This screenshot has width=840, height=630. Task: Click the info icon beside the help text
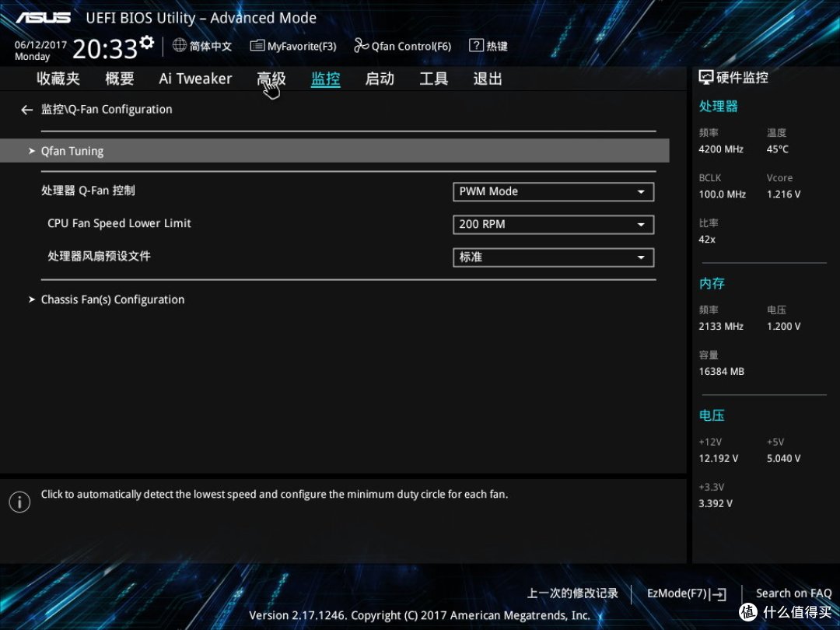19,502
